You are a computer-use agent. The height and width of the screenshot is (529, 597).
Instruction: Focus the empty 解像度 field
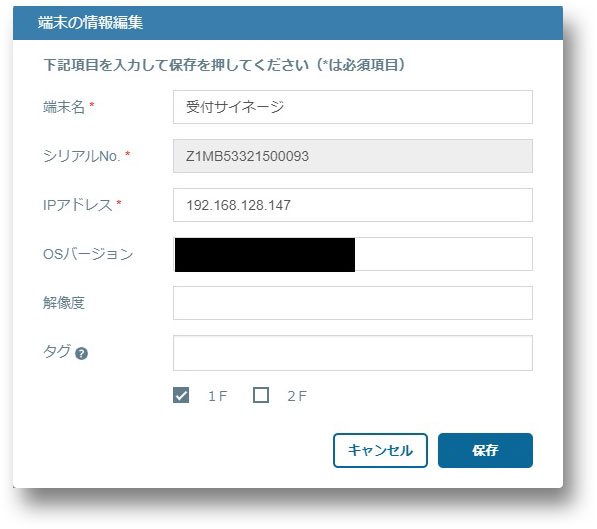[x=353, y=303]
